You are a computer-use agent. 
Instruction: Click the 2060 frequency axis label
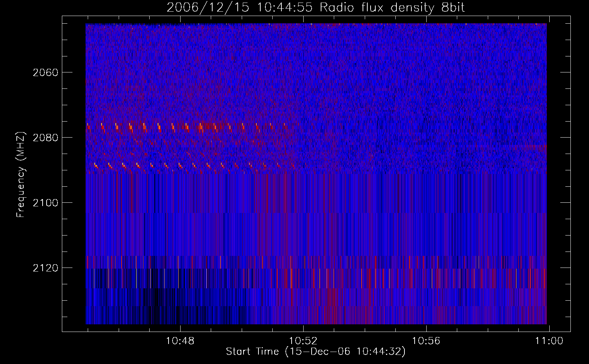pyautogui.click(x=46, y=72)
